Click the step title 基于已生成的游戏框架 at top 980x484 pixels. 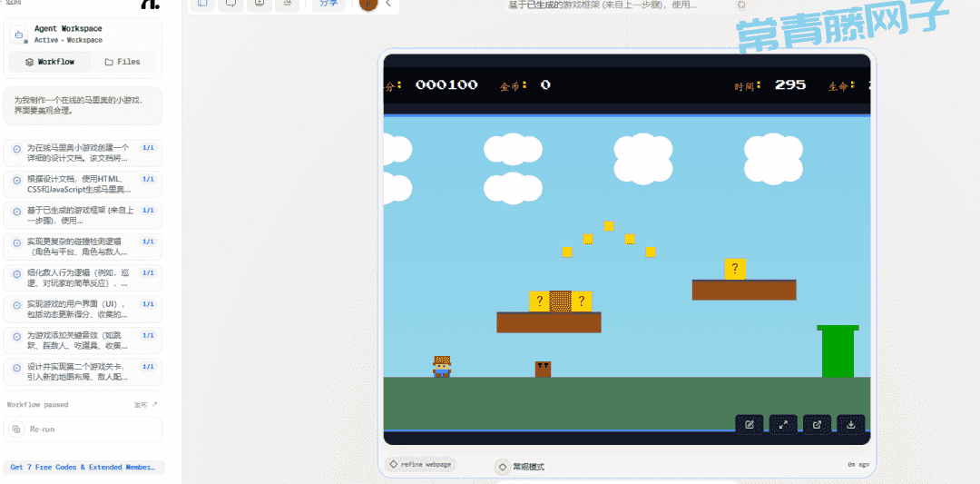[x=603, y=5]
